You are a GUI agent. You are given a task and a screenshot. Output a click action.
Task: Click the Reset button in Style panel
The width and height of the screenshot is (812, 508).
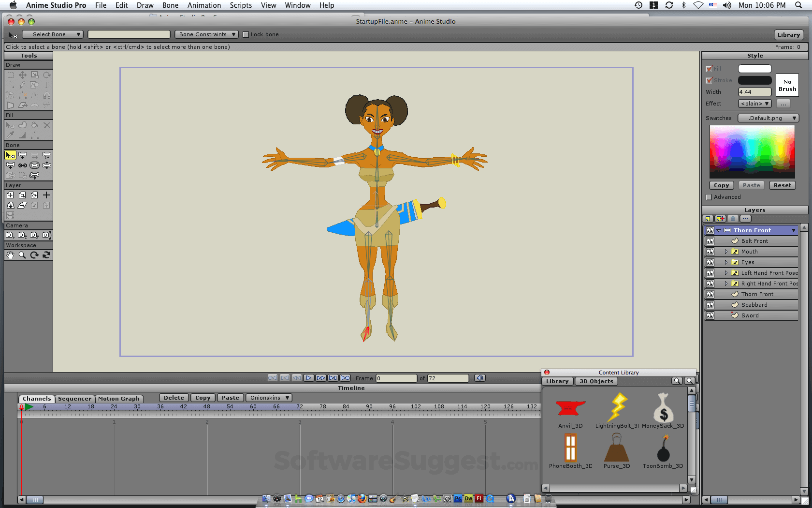pos(782,185)
